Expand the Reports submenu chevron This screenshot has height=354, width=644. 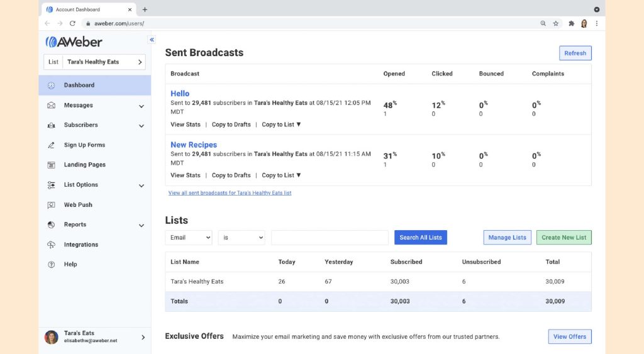point(142,226)
